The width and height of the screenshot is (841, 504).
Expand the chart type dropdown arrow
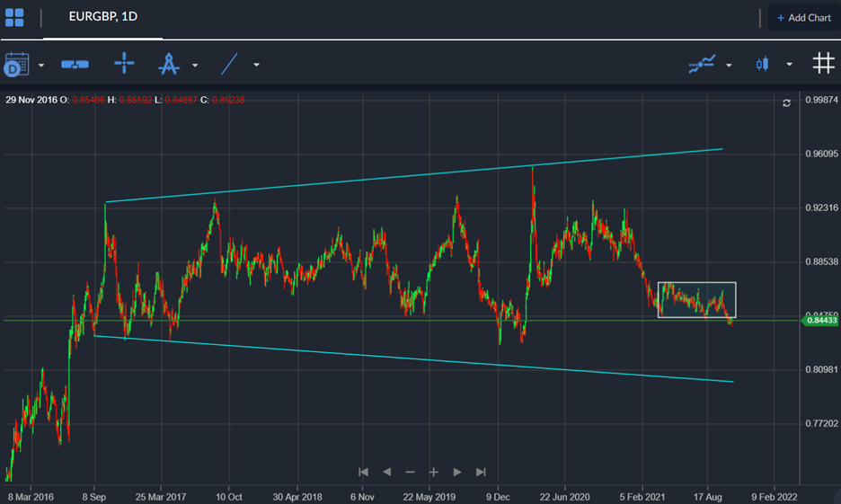point(789,65)
